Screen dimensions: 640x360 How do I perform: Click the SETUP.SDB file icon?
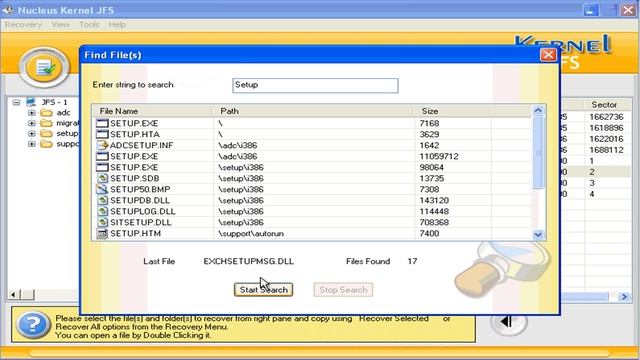[x=102, y=178]
